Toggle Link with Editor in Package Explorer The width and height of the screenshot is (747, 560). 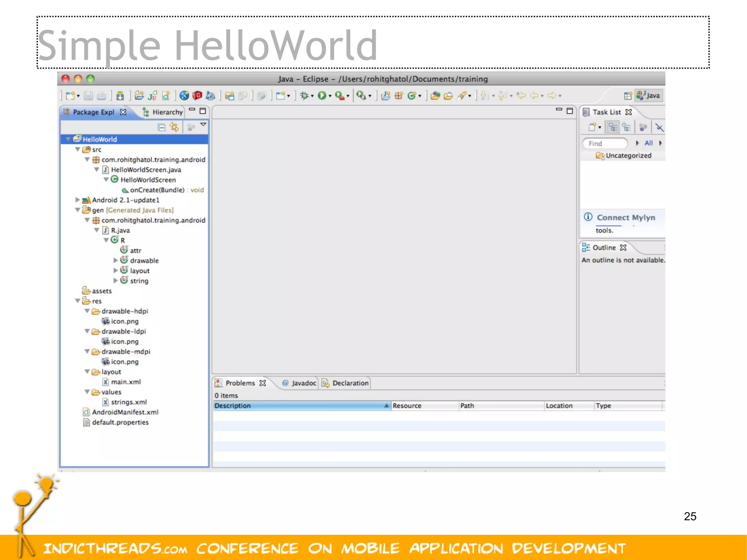(174, 127)
